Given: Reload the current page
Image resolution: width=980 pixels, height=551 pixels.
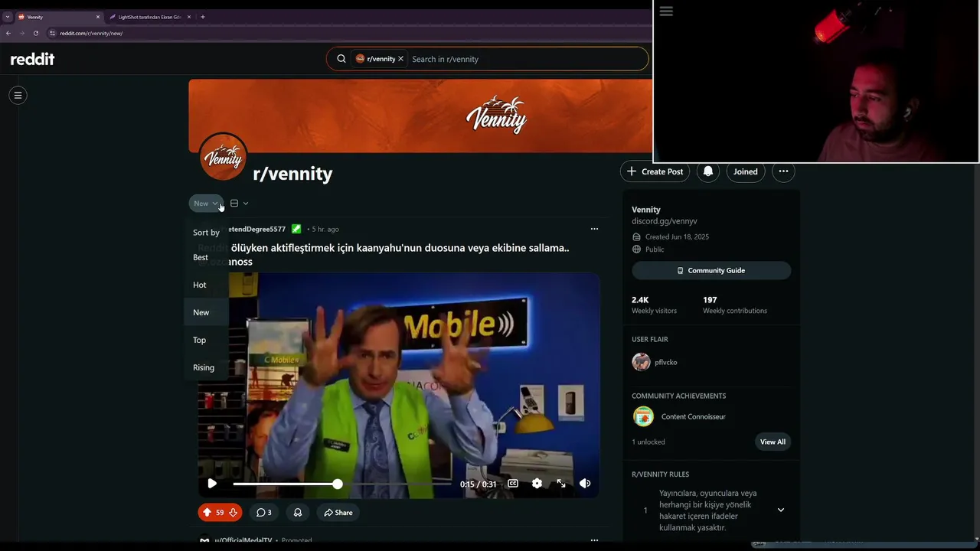Looking at the screenshot, I should 35,33.
